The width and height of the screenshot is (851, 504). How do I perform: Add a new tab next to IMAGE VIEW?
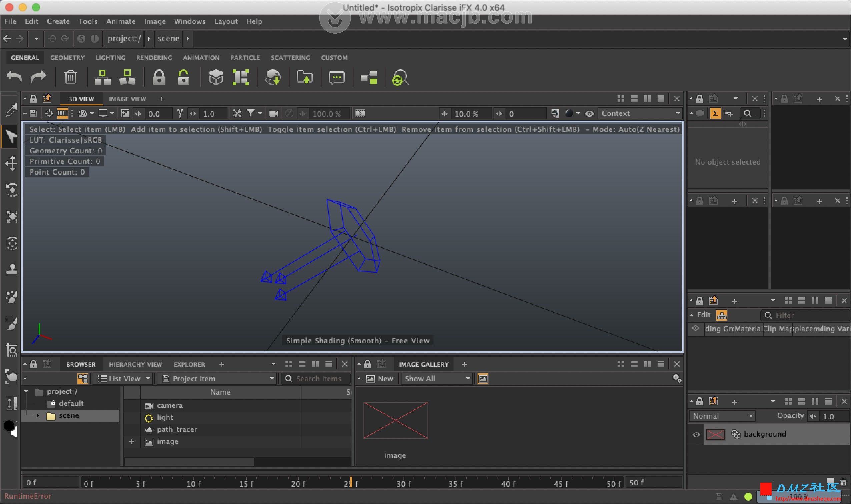point(162,99)
